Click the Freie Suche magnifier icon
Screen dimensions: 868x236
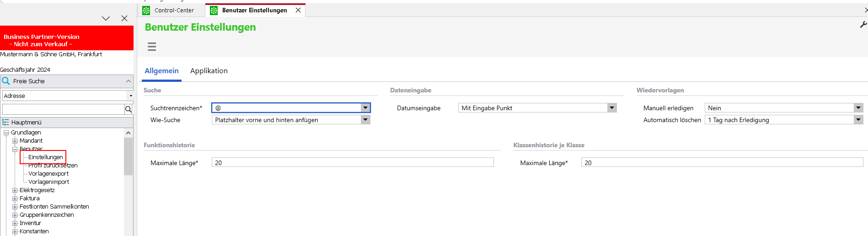tap(6, 81)
